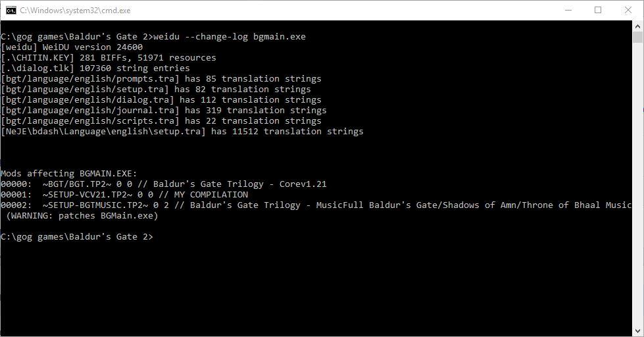Click the scrollbar down arrow

coord(637,331)
